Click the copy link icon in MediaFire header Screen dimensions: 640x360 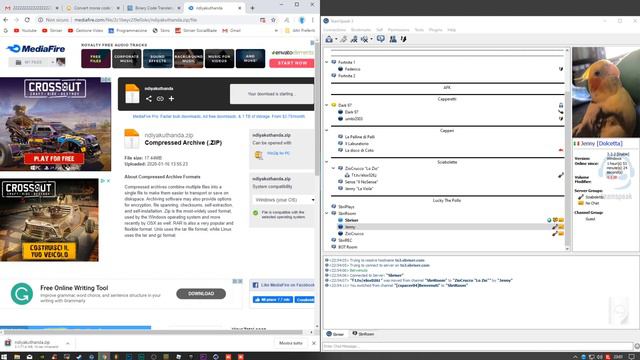tap(160, 99)
